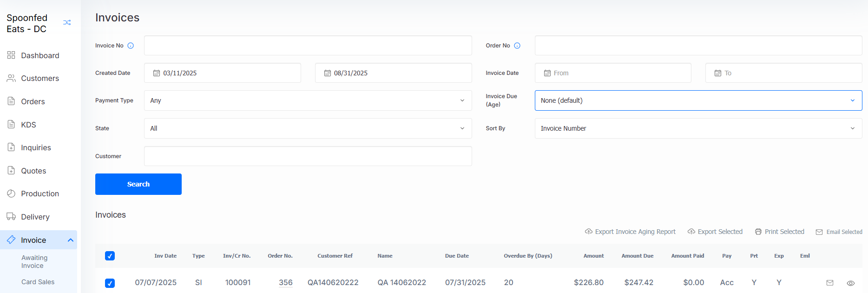Viewport: 868px width, 293px height.
Task: Click the Customers people icon
Action: click(x=11, y=78)
